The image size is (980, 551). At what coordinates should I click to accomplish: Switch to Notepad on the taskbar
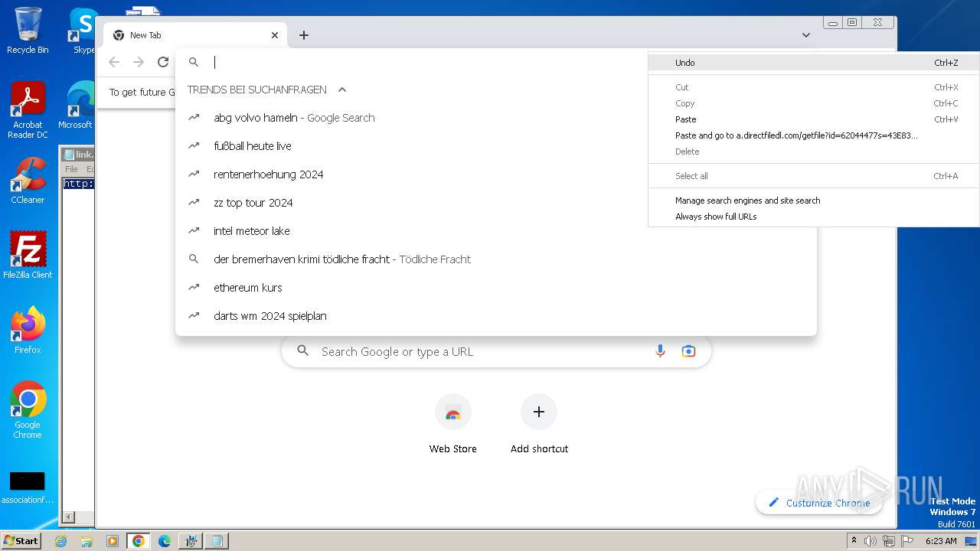216,541
